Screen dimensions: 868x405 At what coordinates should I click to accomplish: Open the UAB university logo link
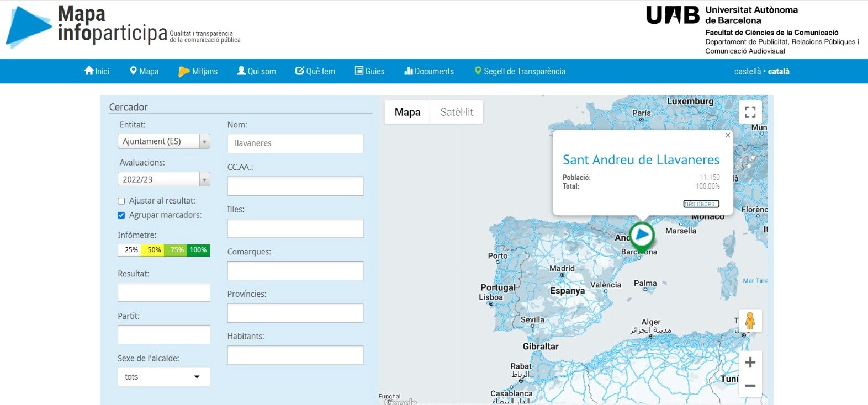[673, 15]
